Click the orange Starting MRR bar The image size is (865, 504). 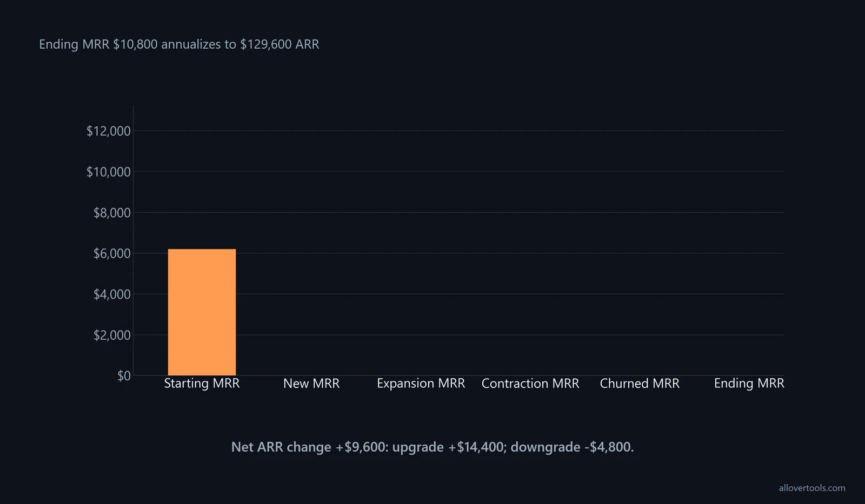[202, 312]
